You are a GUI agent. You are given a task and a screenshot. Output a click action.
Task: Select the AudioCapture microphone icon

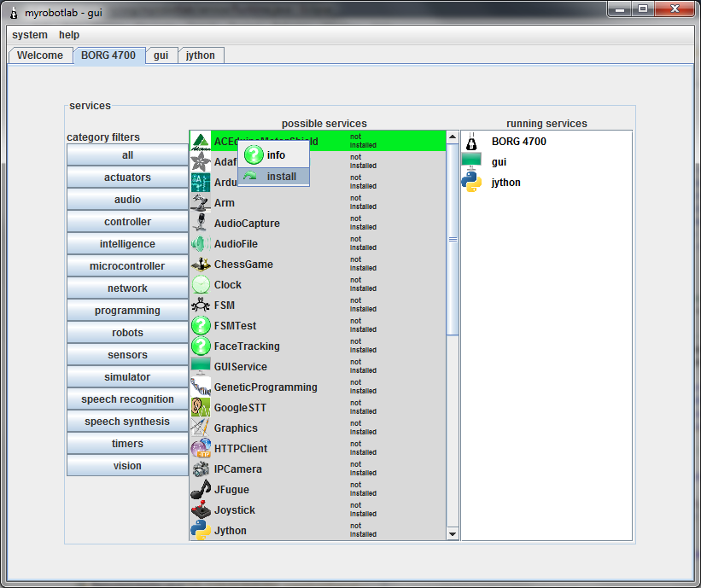pyautogui.click(x=200, y=224)
